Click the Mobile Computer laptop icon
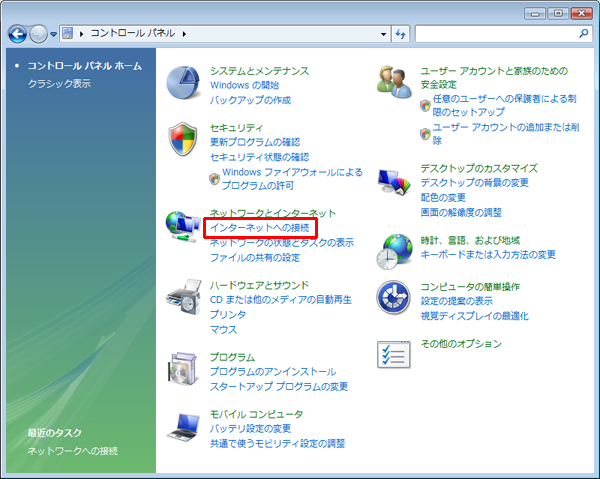 [x=184, y=427]
